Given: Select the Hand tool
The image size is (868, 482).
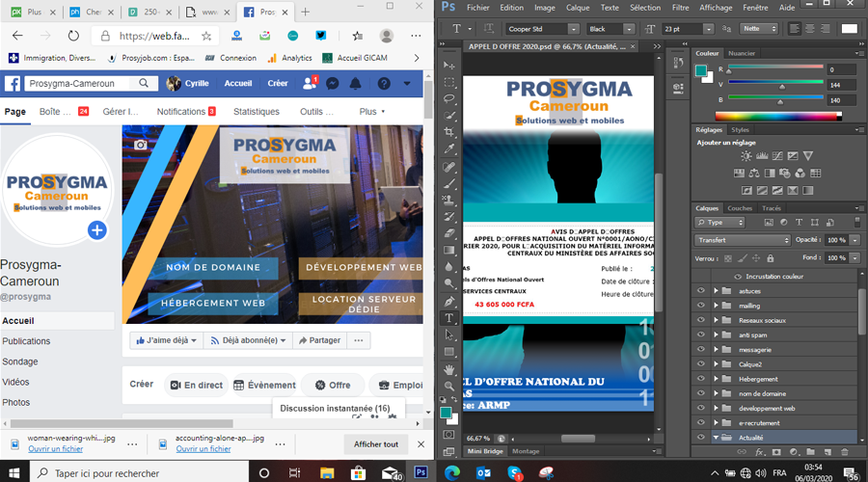Looking at the screenshot, I should coord(448,369).
